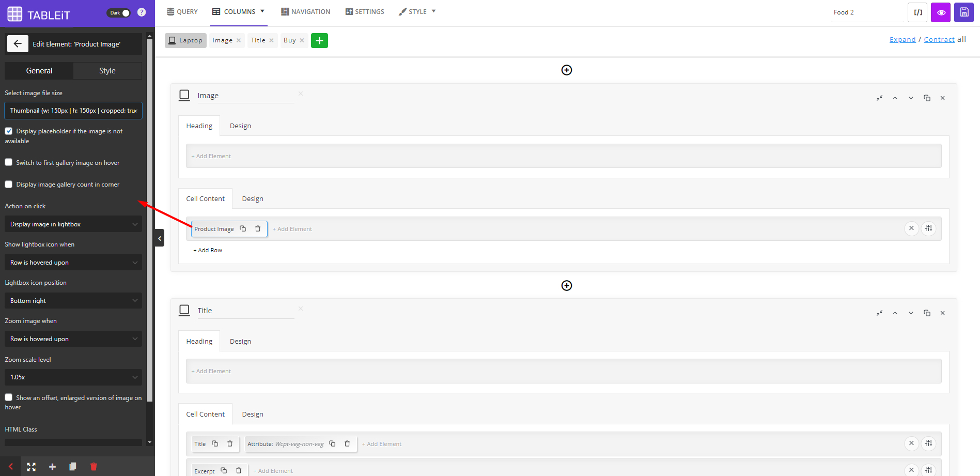Uncheck Display placeholder if image not available
The width and height of the screenshot is (980, 476).
pos(9,131)
